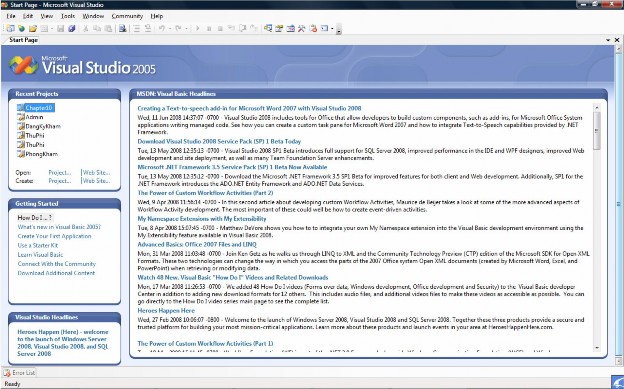This screenshot has width=624, height=389.
Task: Click the Break All pause icon
Action: coord(209,28)
